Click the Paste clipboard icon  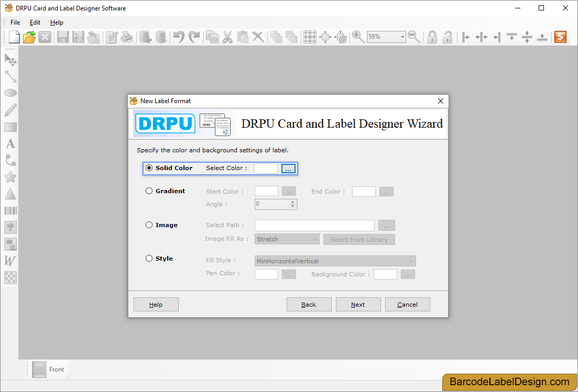pos(243,37)
